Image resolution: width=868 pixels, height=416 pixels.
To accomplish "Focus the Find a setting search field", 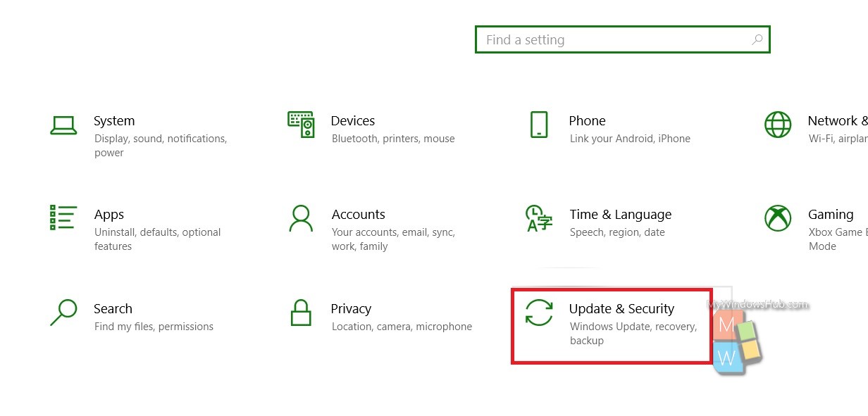I will click(623, 39).
